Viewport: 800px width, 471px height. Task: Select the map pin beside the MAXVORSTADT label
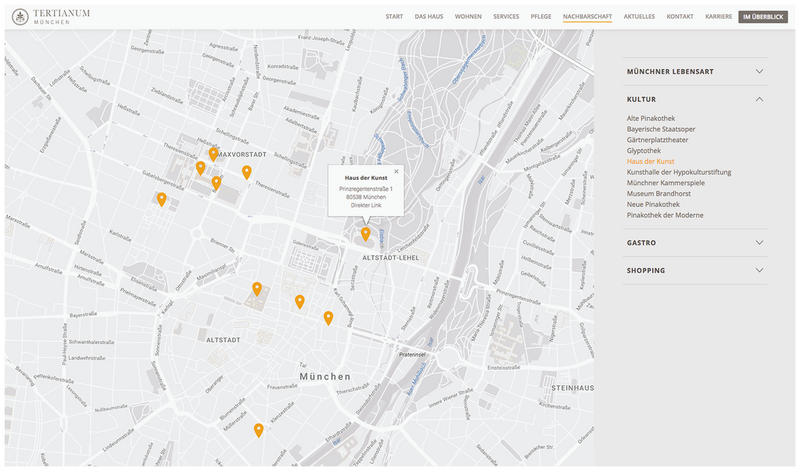tap(213, 154)
